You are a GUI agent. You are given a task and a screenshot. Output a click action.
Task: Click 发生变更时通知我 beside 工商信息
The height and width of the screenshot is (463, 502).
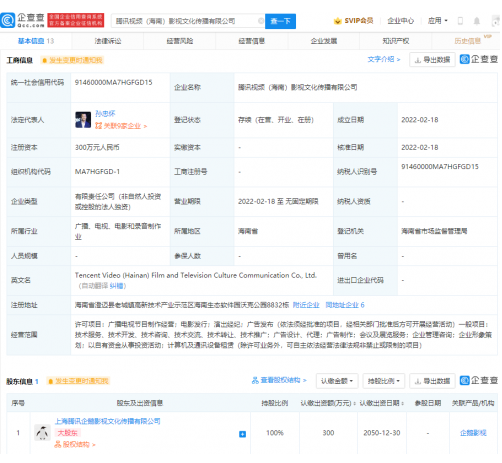72,60
